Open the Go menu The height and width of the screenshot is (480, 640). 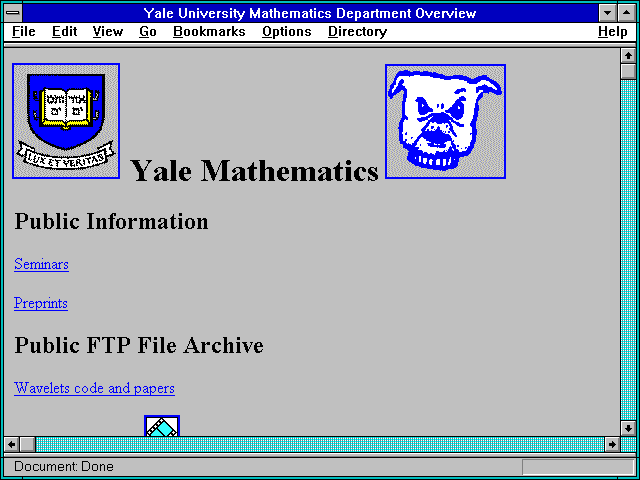click(148, 32)
